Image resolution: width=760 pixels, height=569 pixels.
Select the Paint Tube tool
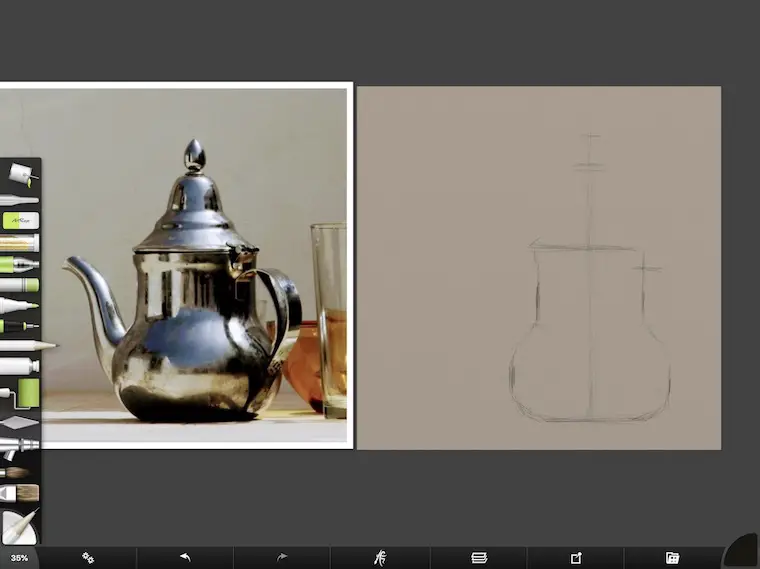(19, 366)
